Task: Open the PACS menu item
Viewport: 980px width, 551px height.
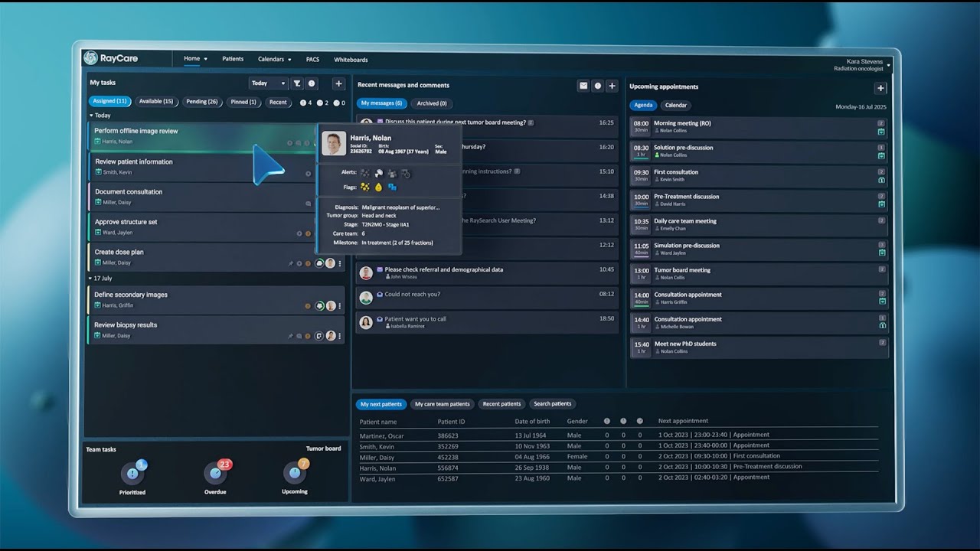Action: coord(312,59)
